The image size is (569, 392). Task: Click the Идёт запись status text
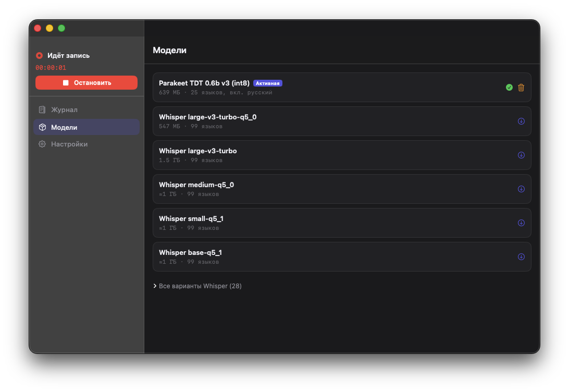click(x=69, y=56)
